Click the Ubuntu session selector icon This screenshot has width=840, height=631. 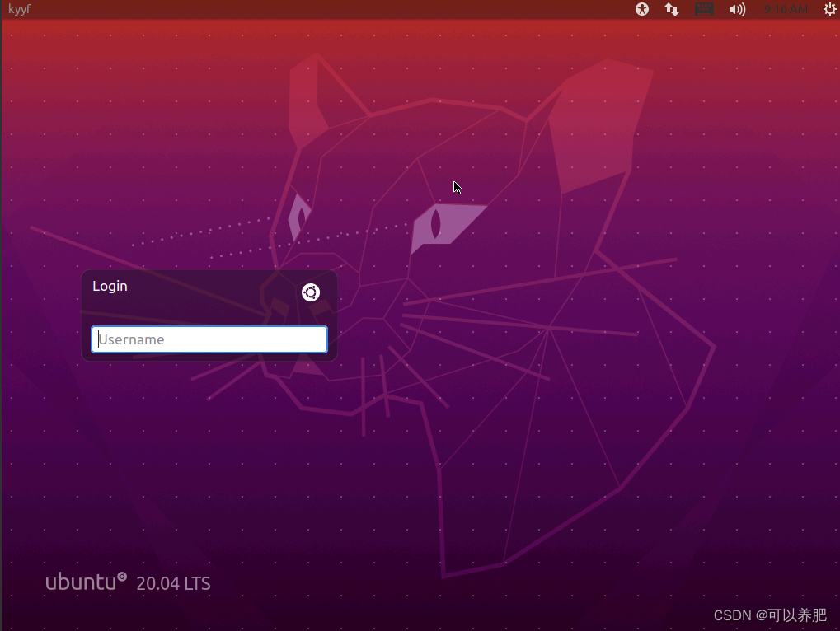tap(311, 292)
